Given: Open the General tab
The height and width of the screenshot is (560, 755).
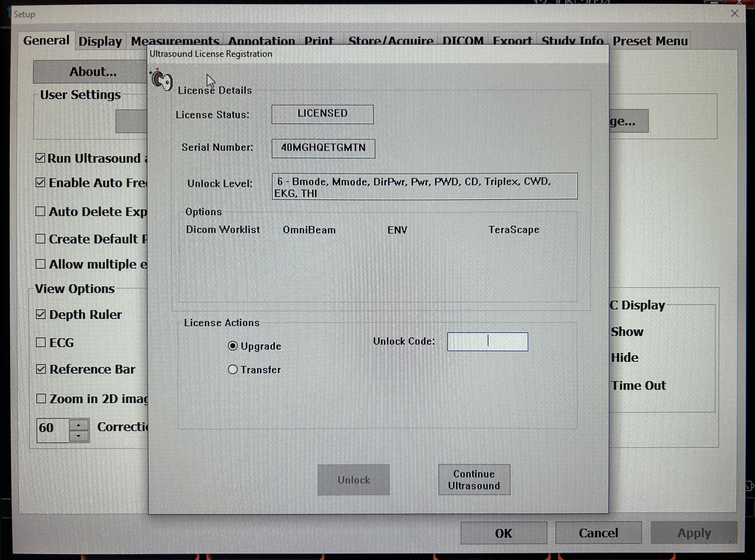Looking at the screenshot, I should 46,41.
